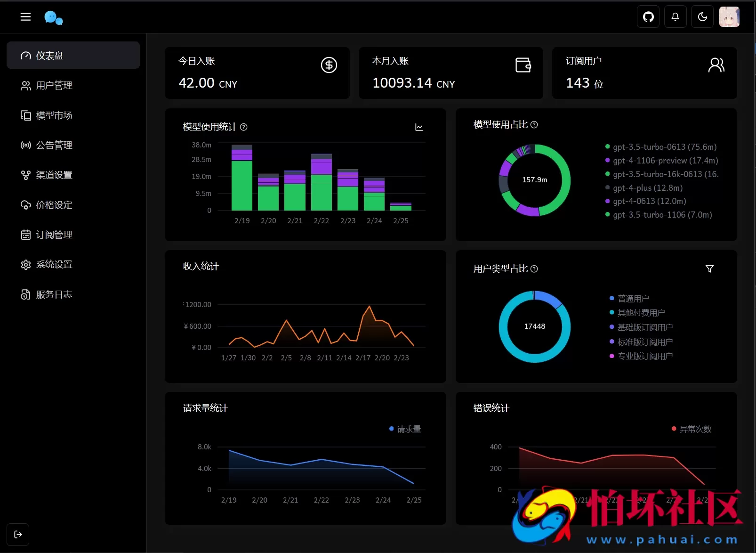Click the 异常次数 red legend dot
Screen dimensions: 756x553
[674, 429]
